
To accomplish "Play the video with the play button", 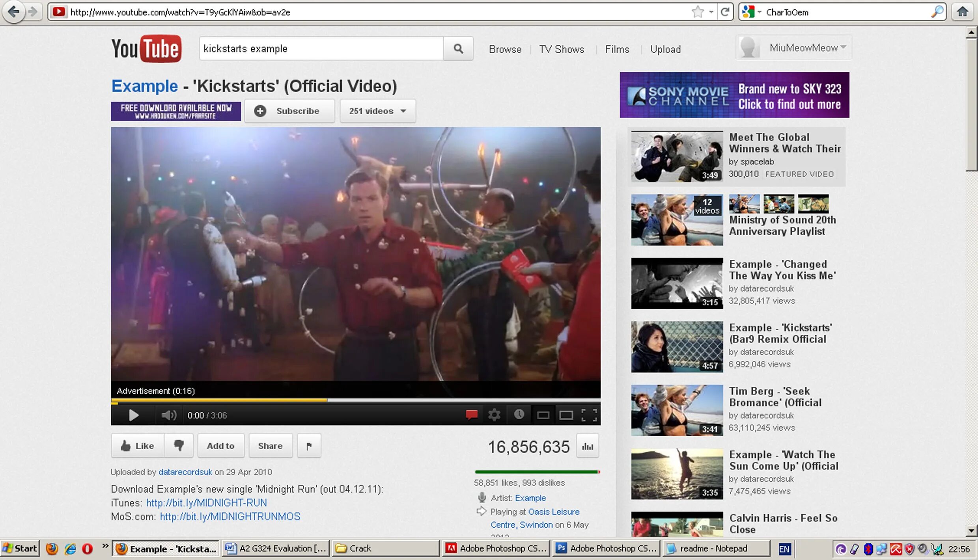I will 134,415.
